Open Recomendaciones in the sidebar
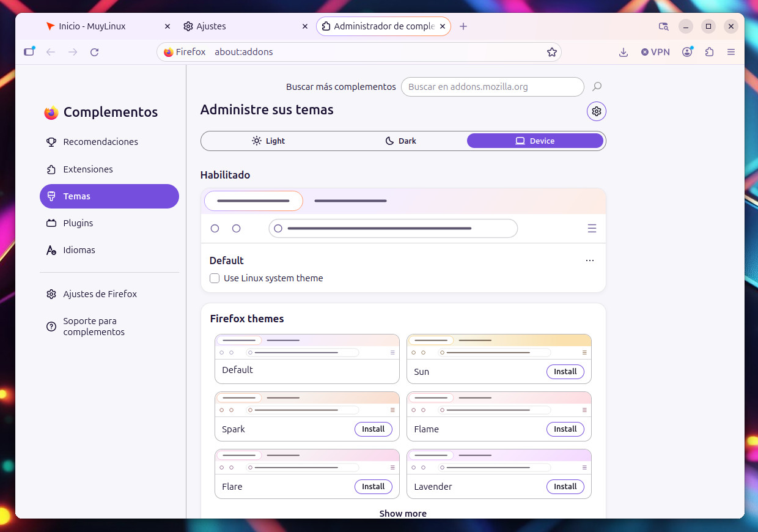Viewport: 758px width, 532px height. click(x=109, y=142)
